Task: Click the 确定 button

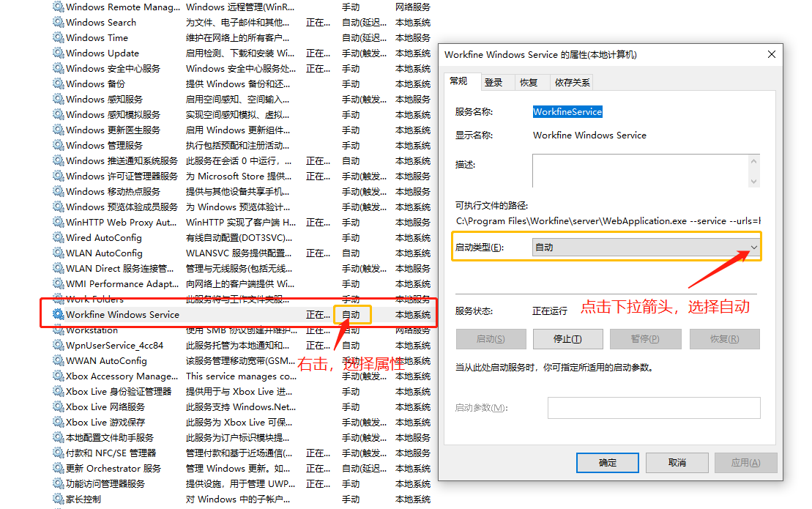Action: pyautogui.click(x=608, y=463)
